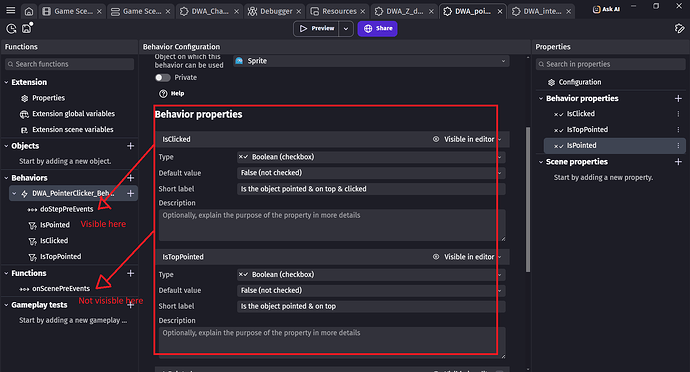Collapse the Objects section
Screen dimensions: 690x372
click(7, 146)
